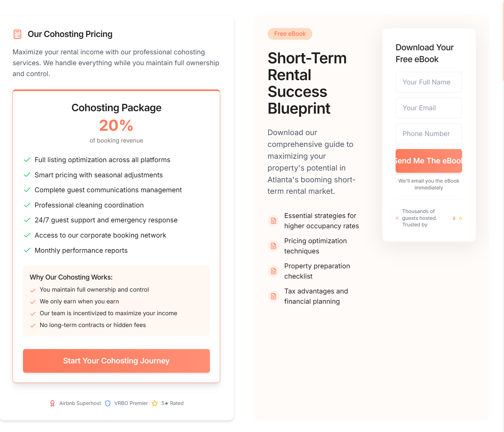This screenshot has height=432, width=504.
Task: Click the document icon next to Pricing optimization
Action: pyautogui.click(x=274, y=246)
